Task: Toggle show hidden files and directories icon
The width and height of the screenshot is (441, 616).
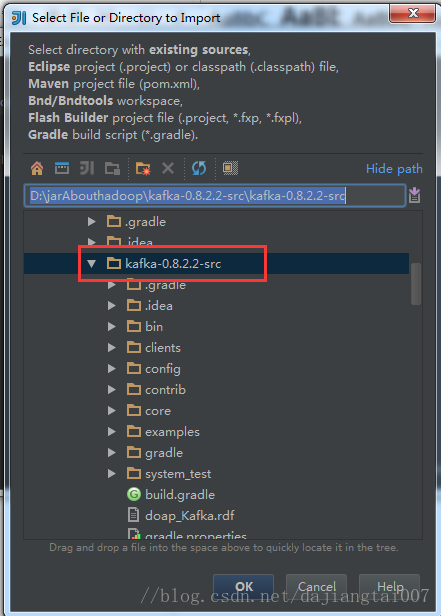Action: pos(230,168)
